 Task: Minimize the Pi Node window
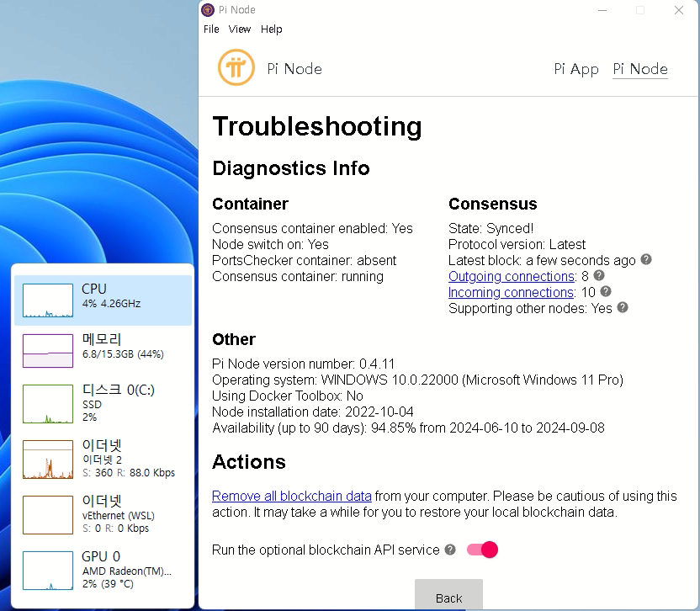602,10
